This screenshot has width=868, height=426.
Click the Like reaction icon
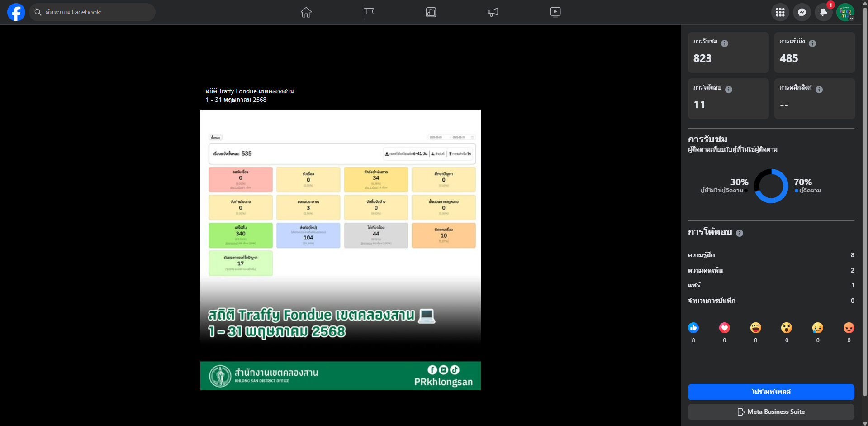693,328
